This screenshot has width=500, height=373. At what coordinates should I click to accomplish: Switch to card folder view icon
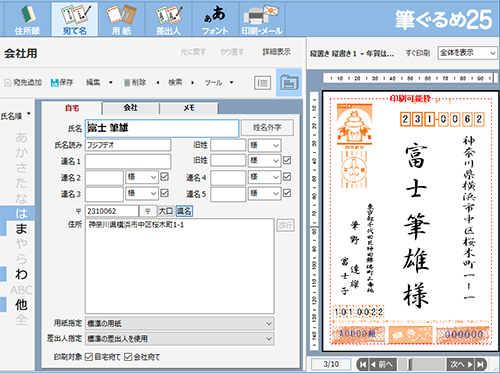click(289, 82)
